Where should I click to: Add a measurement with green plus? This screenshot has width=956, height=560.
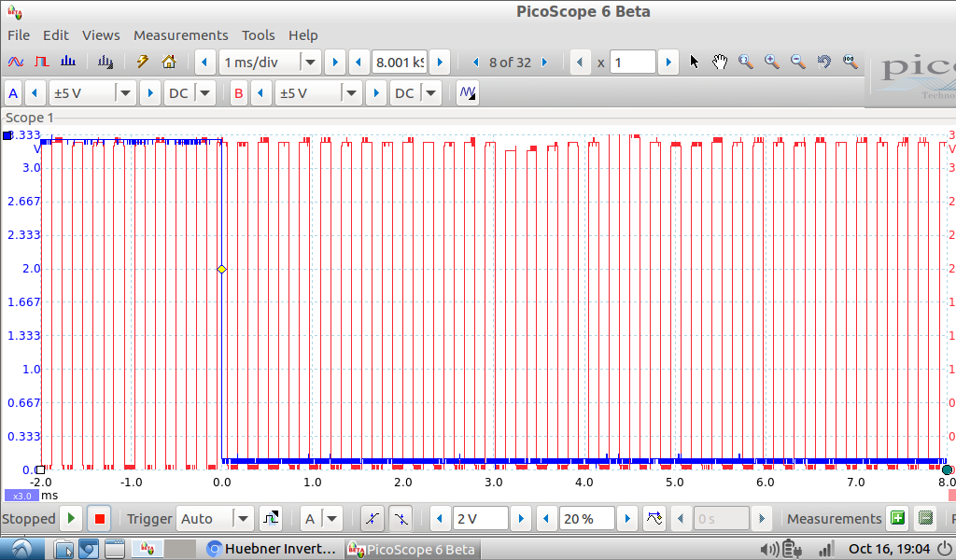click(x=897, y=519)
